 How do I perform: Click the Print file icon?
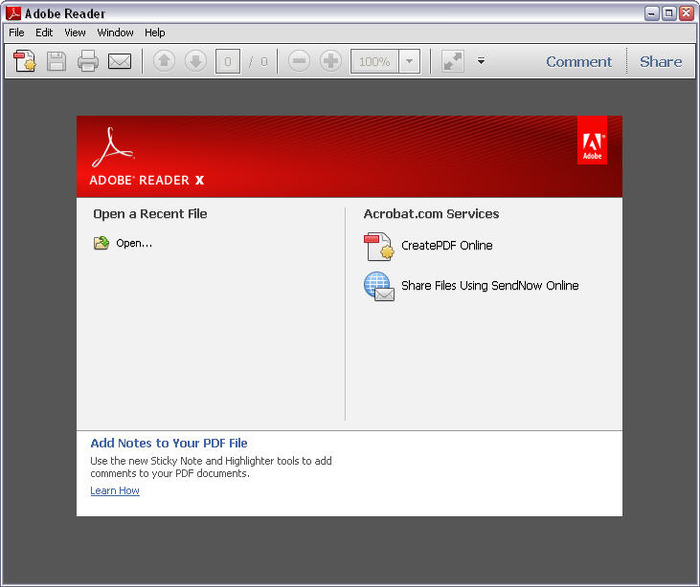coord(88,61)
